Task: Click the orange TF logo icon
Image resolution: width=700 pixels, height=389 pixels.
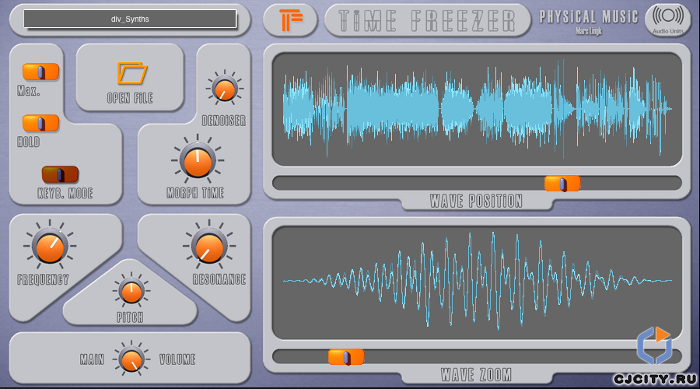Action: 291,20
